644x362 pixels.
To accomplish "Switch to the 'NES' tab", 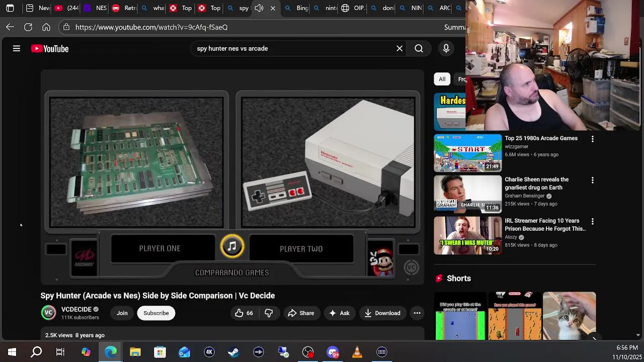I will (x=95, y=8).
